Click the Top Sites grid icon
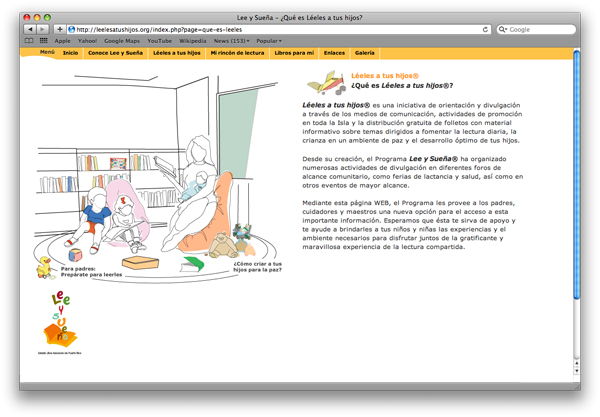The width and height of the screenshot is (600, 417). [42, 41]
